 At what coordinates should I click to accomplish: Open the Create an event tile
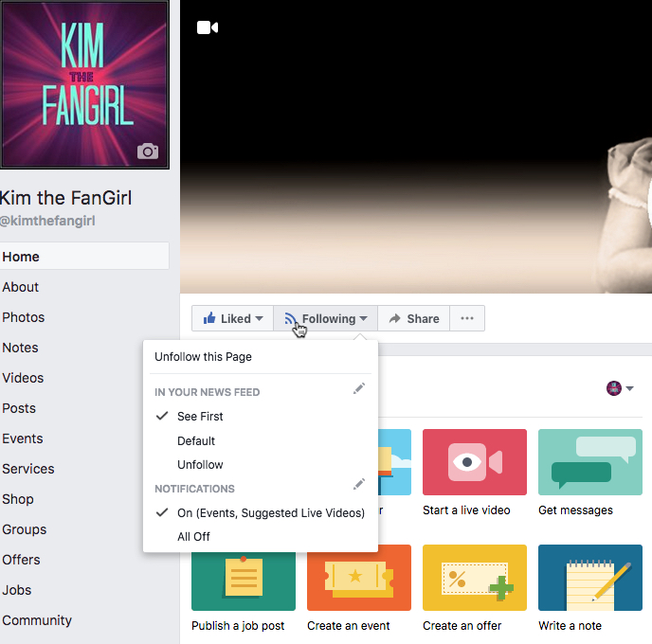tap(359, 588)
